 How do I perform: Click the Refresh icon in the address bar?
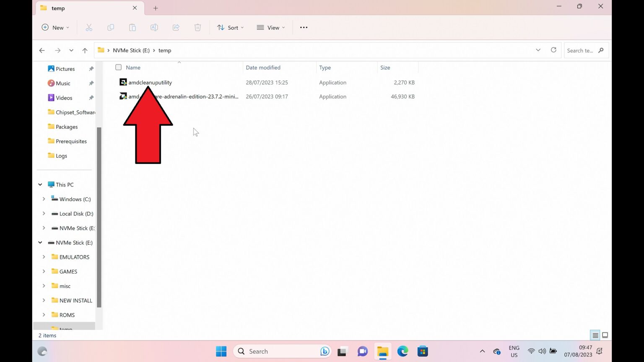click(x=553, y=50)
